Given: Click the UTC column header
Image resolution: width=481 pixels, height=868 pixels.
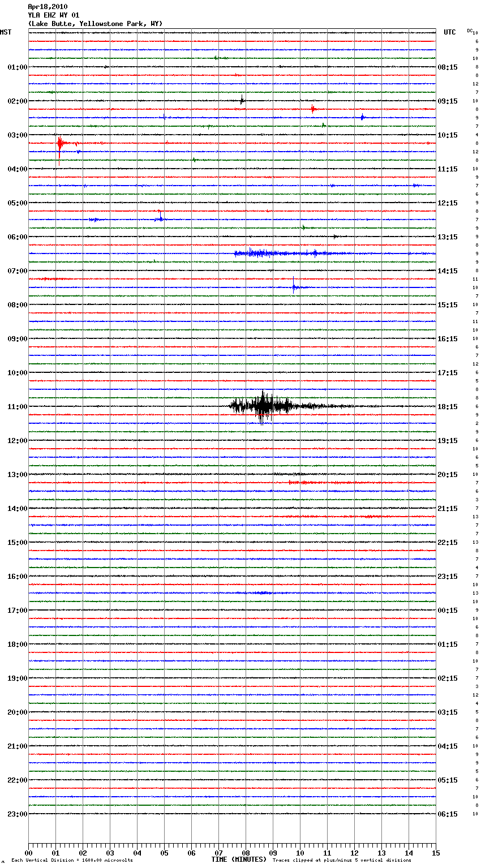Looking at the screenshot, I should coord(450,32).
